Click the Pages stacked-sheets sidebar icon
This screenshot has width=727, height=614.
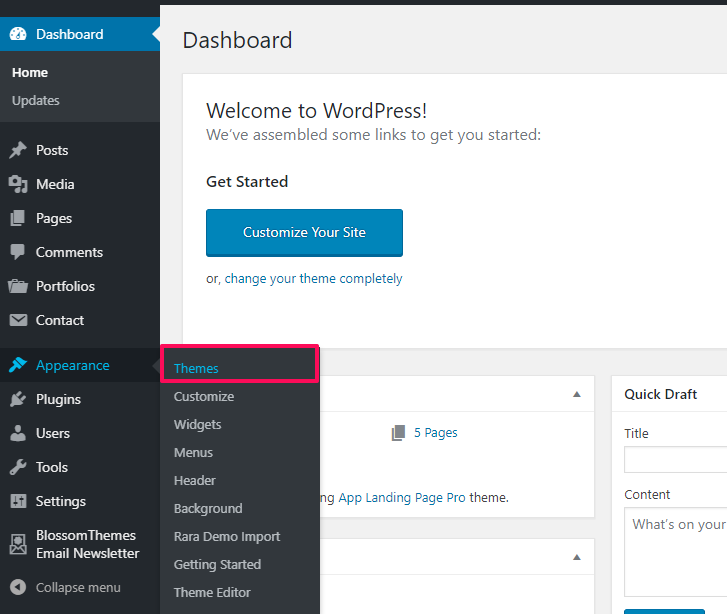point(18,218)
